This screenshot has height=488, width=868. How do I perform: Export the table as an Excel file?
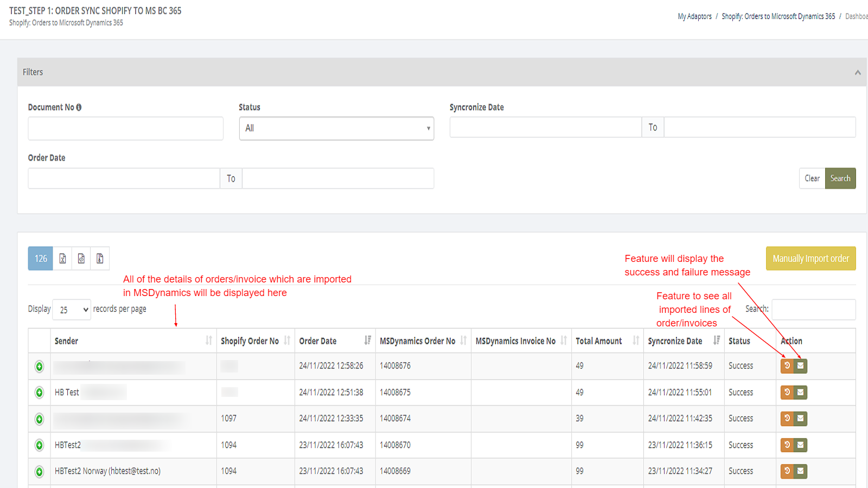[x=62, y=259]
